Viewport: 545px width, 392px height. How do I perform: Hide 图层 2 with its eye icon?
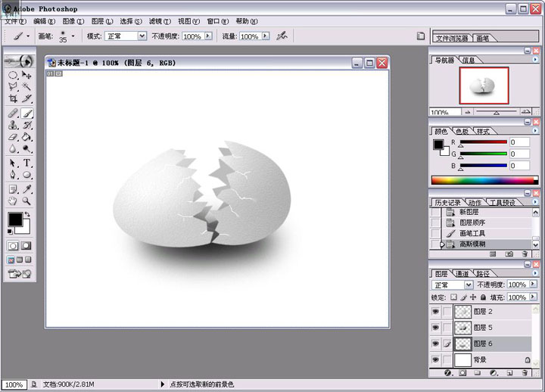coord(435,311)
